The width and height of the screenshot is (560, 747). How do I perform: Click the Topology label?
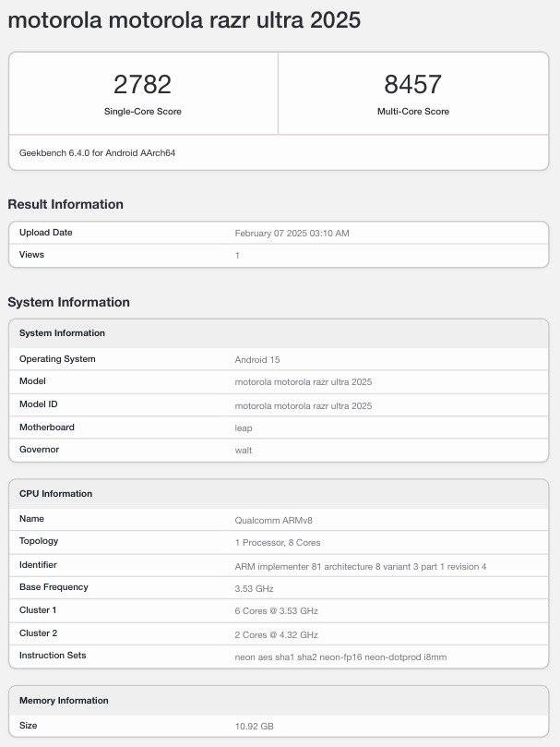[x=39, y=541]
